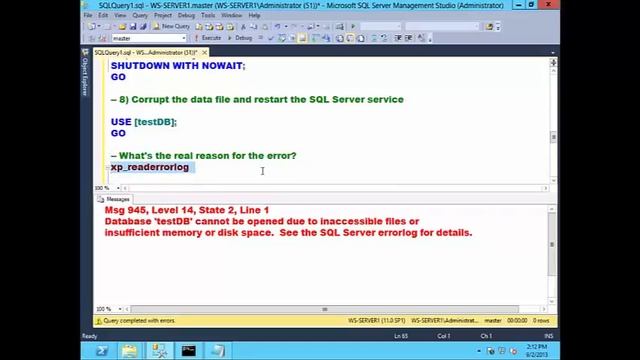
Task: Click the Parse checkmark icon
Action: pyautogui.click(x=271, y=38)
